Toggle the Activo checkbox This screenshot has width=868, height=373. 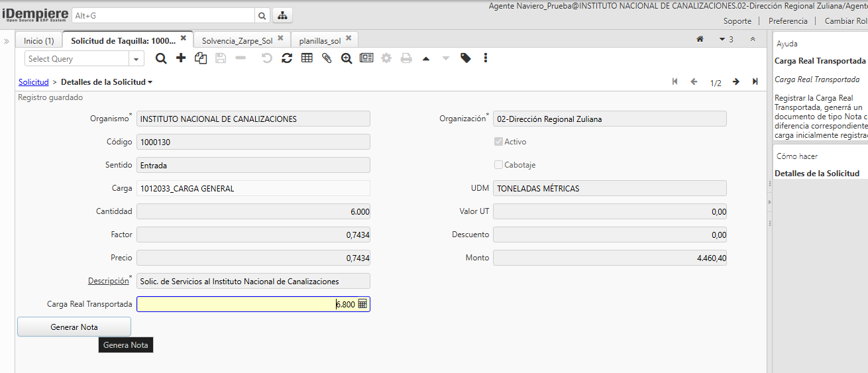coord(498,142)
